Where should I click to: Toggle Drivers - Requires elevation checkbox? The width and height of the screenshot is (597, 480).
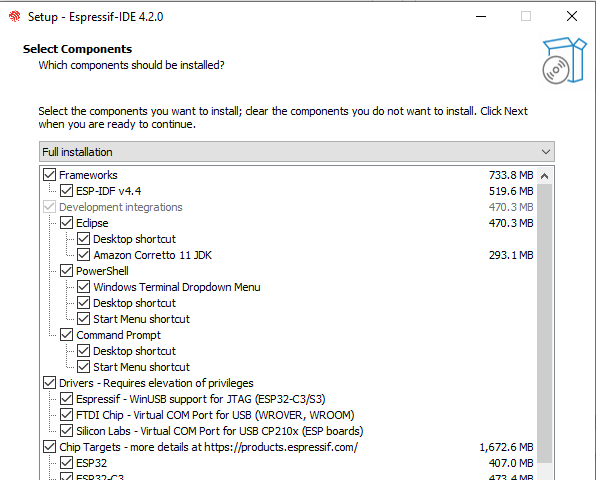[49, 383]
